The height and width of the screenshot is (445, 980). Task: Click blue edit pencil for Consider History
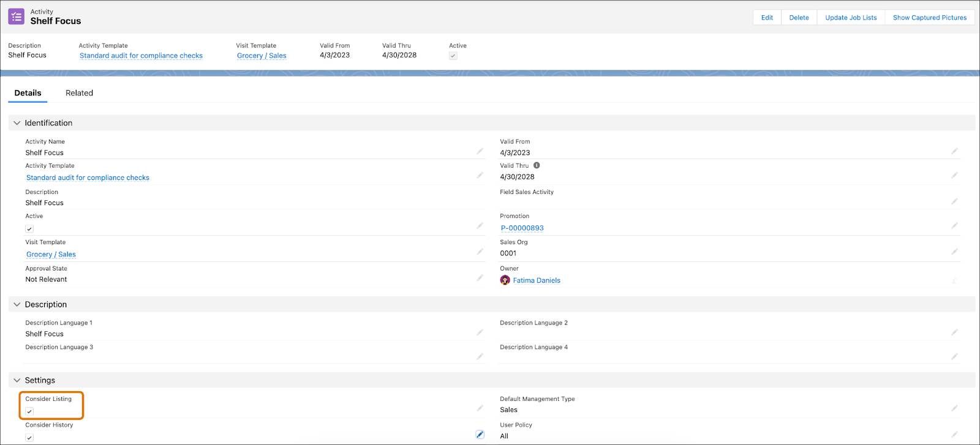[480, 435]
